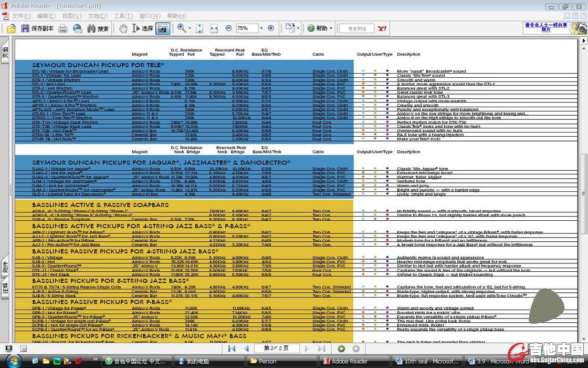Click the rotate pages toolbar icon
The height and width of the screenshot is (368, 588).
pyautogui.click(x=290, y=28)
